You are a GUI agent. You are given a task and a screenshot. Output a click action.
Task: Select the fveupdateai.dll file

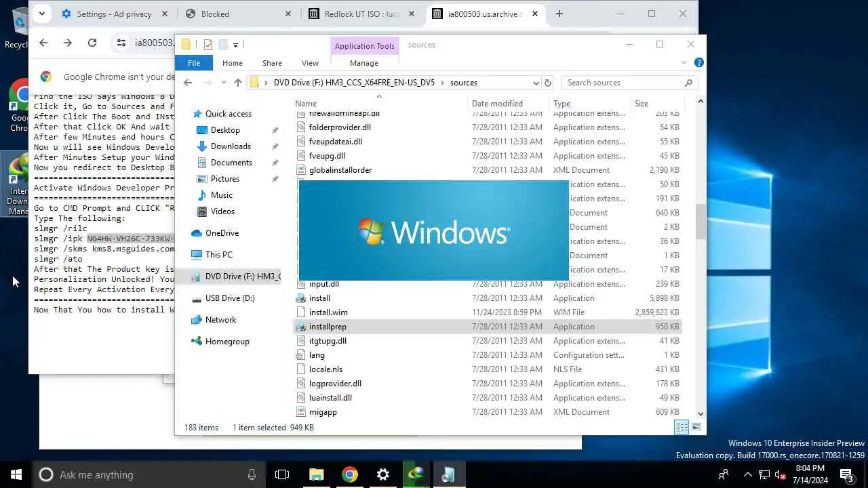pyautogui.click(x=335, y=142)
